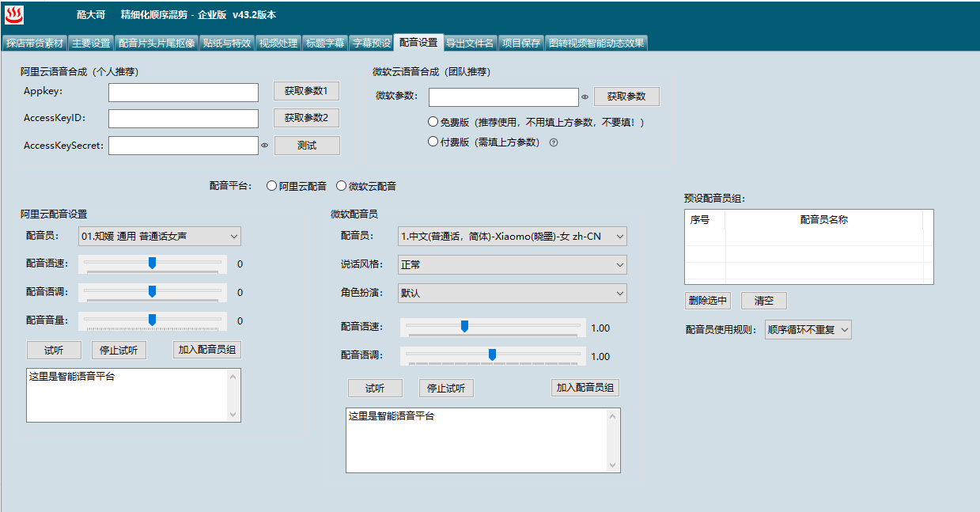
Task: Choose 阿里云配音 as the dubbing platform
Action: click(271, 186)
